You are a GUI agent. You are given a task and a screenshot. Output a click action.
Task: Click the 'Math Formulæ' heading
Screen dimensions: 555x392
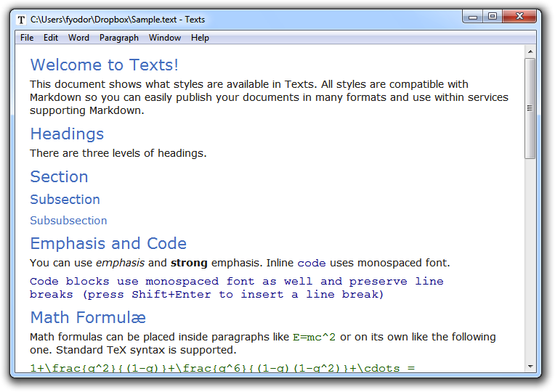point(88,317)
